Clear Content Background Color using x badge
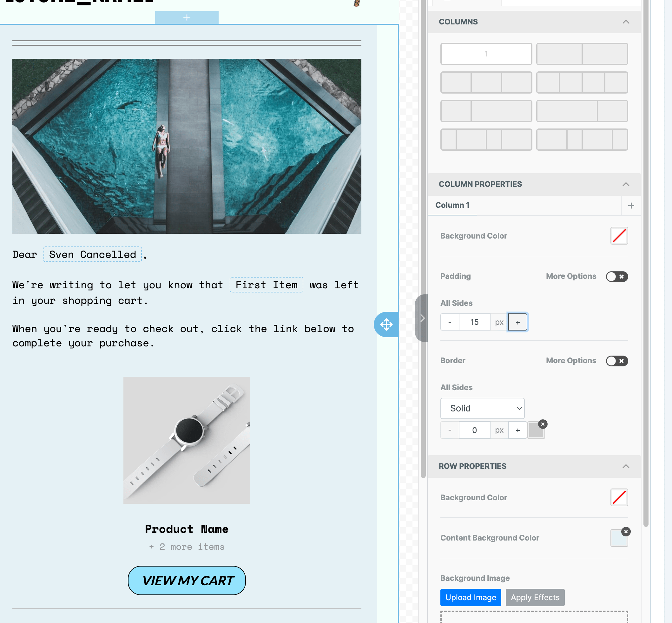This screenshot has width=672, height=623. 626,532
